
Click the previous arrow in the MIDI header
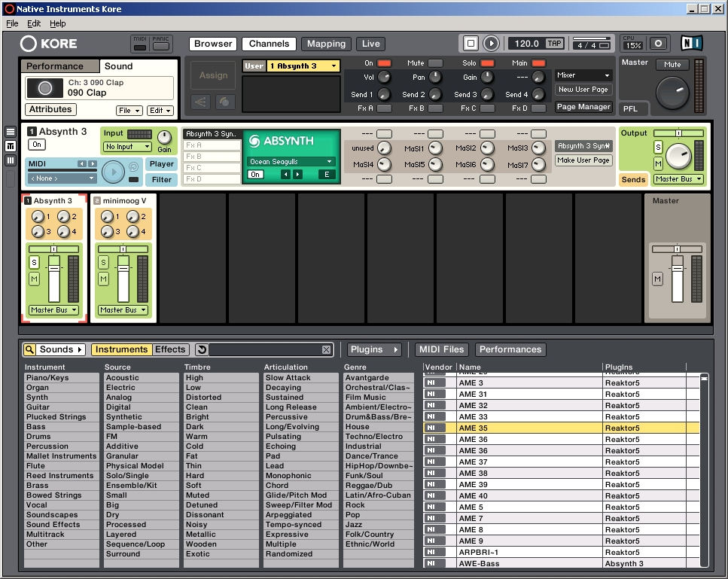tap(82, 164)
